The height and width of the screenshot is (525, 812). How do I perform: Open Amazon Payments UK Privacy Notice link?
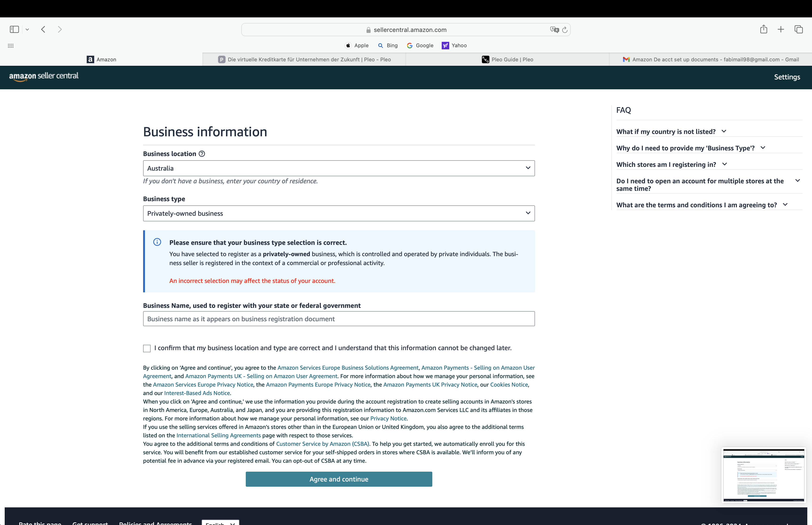click(x=430, y=384)
